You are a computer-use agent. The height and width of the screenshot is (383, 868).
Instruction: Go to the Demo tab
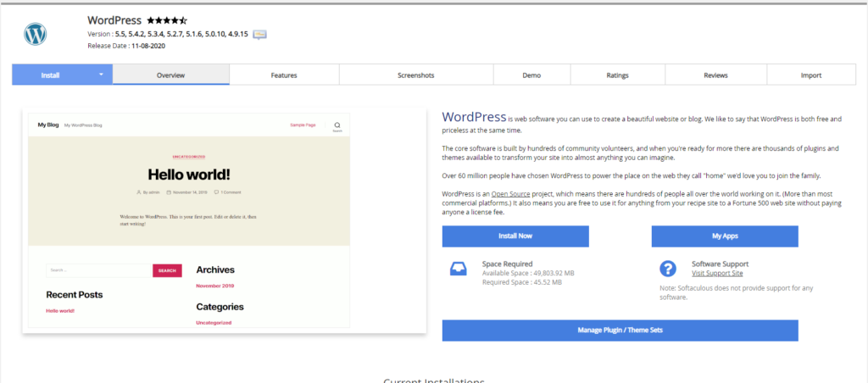coord(531,75)
